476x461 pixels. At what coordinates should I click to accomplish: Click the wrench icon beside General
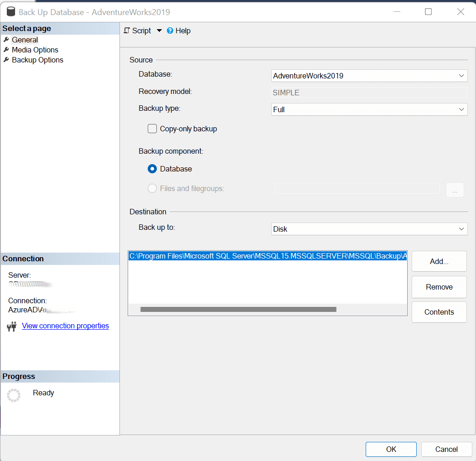point(6,40)
